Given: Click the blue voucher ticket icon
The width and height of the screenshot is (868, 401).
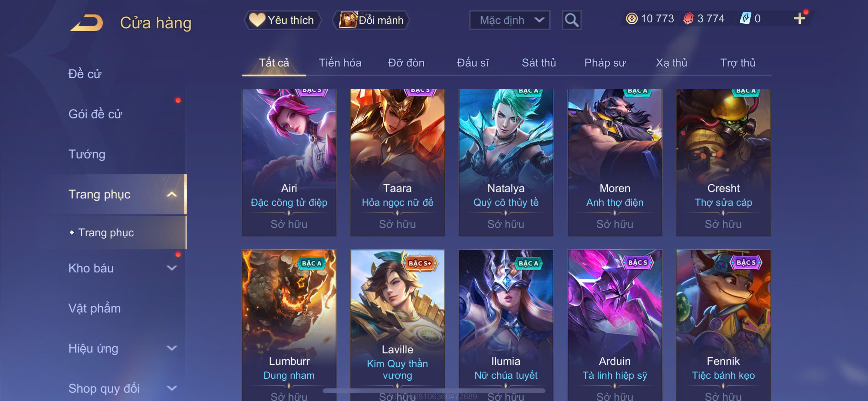Looking at the screenshot, I should [x=745, y=18].
